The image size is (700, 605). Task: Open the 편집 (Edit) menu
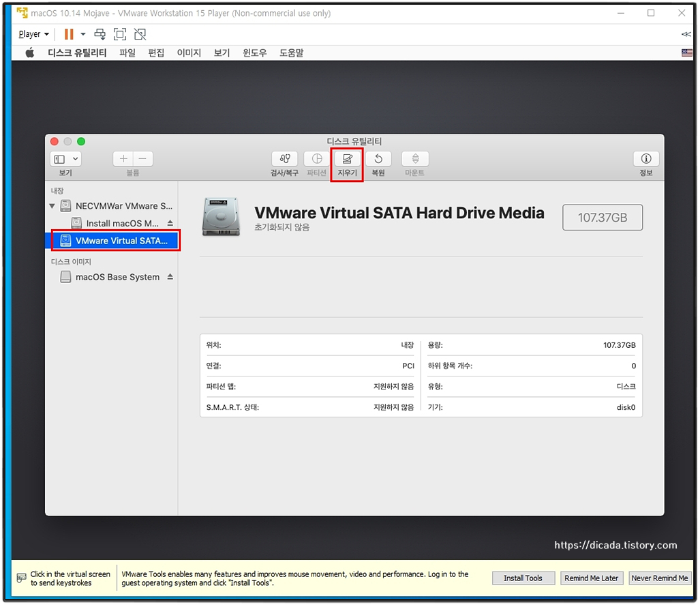(156, 53)
